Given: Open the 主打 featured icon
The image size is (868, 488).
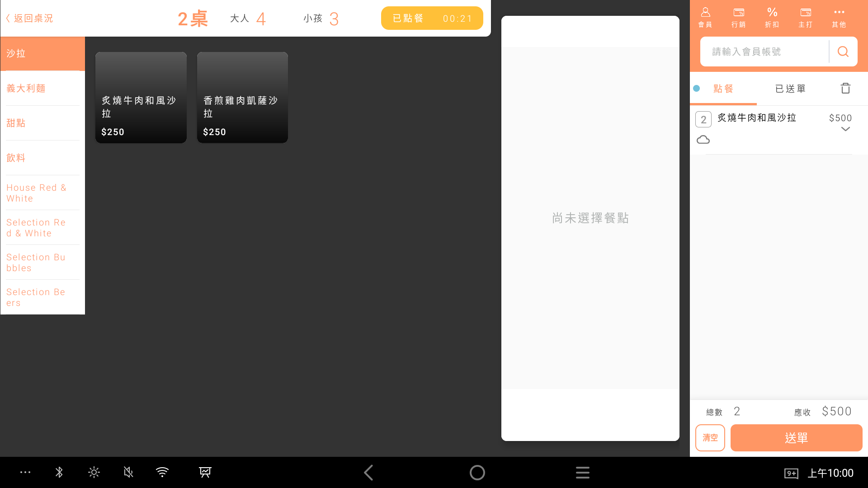Looking at the screenshot, I should [806, 17].
